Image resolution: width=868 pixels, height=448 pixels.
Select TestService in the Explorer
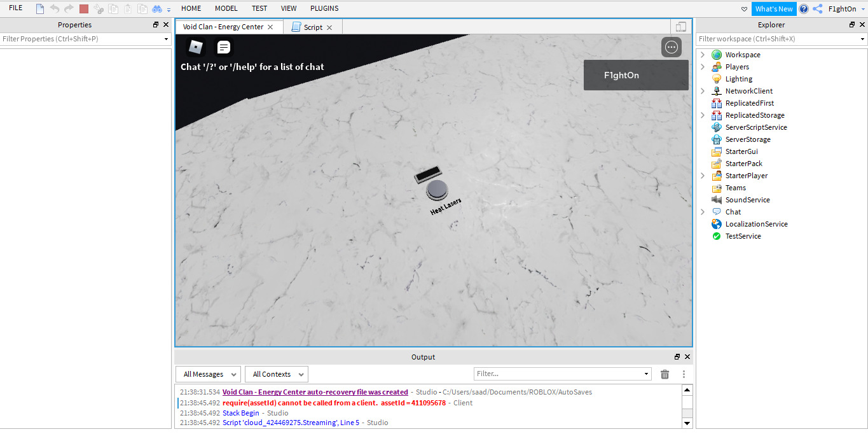(743, 236)
